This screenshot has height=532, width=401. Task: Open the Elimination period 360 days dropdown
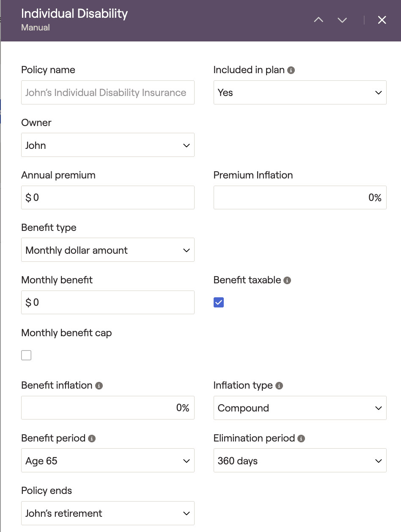pos(299,461)
